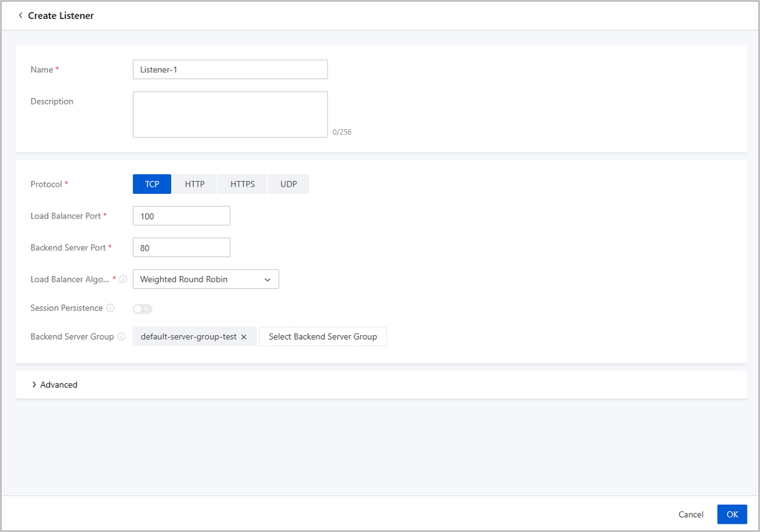Click the Name input field

pyautogui.click(x=230, y=70)
